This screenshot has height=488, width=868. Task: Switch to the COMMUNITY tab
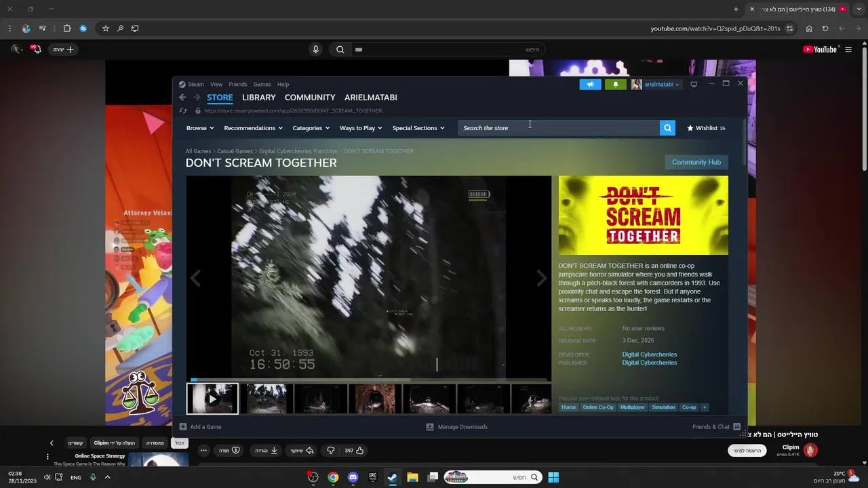click(x=310, y=98)
